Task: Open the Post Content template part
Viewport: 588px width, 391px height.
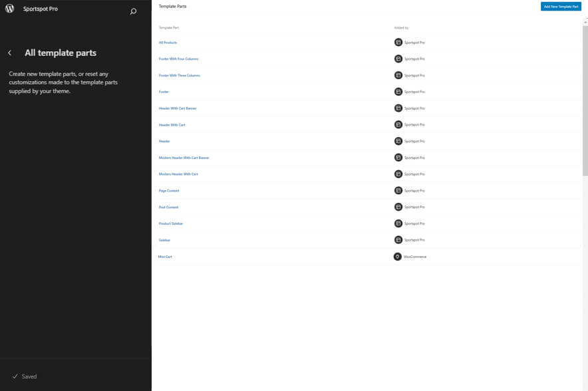Action: coord(168,207)
